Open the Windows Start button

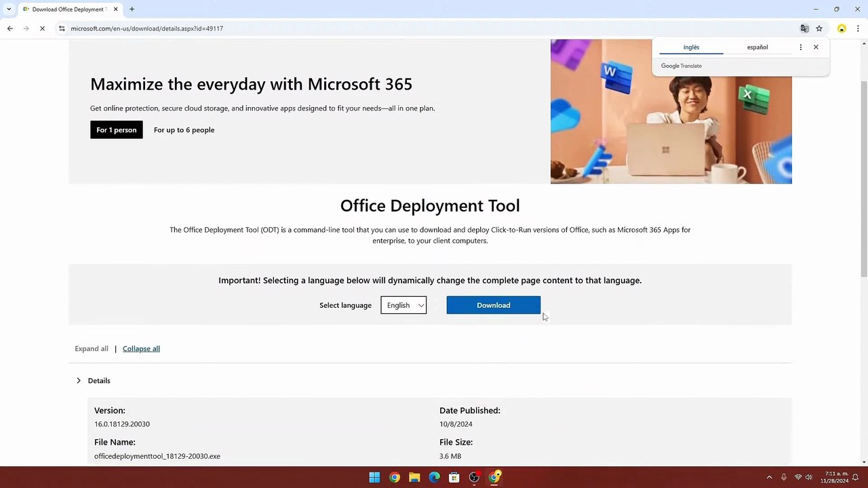tap(374, 477)
